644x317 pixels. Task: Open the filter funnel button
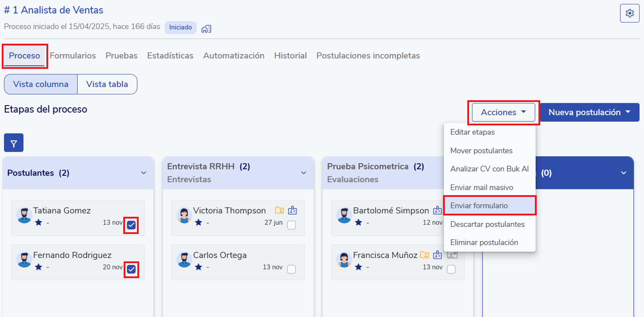pyautogui.click(x=14, y=143)
